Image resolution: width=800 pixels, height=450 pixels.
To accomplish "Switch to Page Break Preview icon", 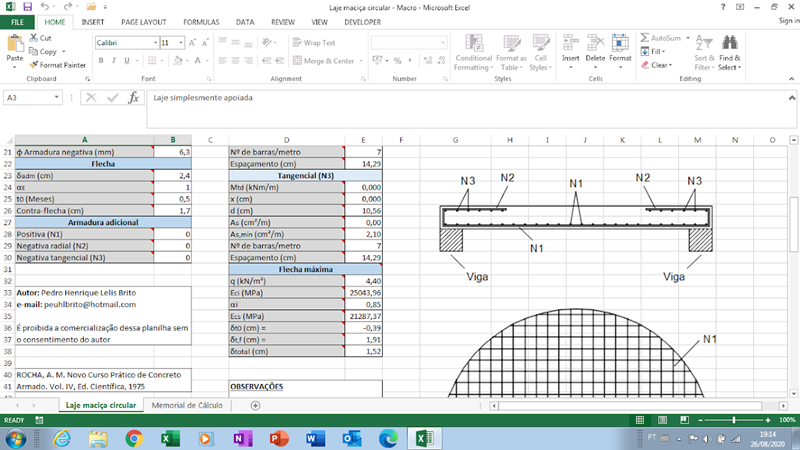I will 684,420.
